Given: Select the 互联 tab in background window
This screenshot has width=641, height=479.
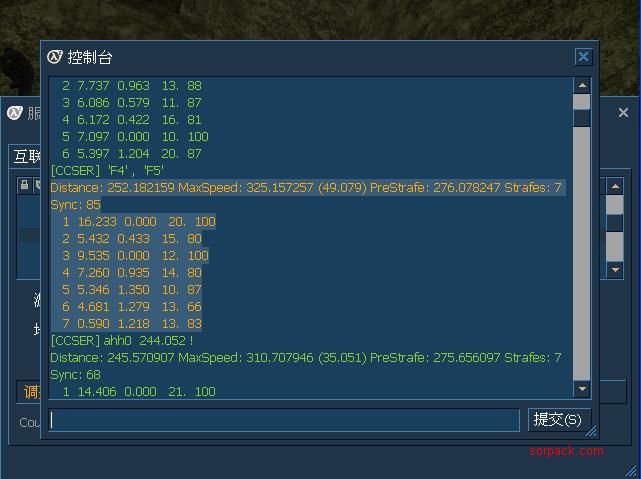Looking at the screenshot, I should tap(25, 156).
